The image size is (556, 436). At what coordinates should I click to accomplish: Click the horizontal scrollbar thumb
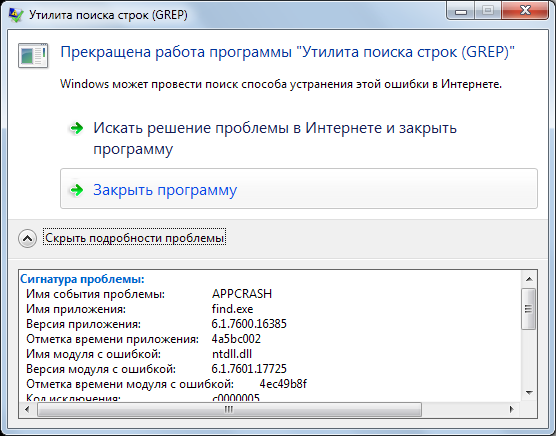pyautogui.click(x=229, y=410)
